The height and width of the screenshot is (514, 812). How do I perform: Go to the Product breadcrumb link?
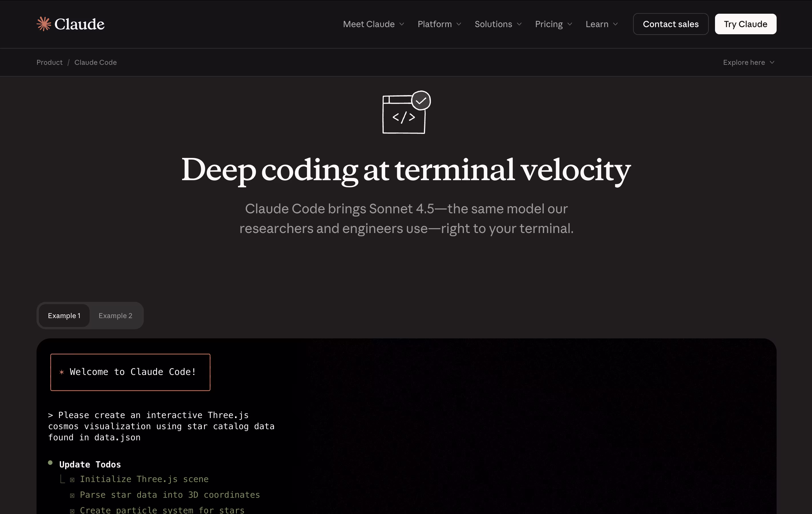pyautogui.click(x=50, y=63)
